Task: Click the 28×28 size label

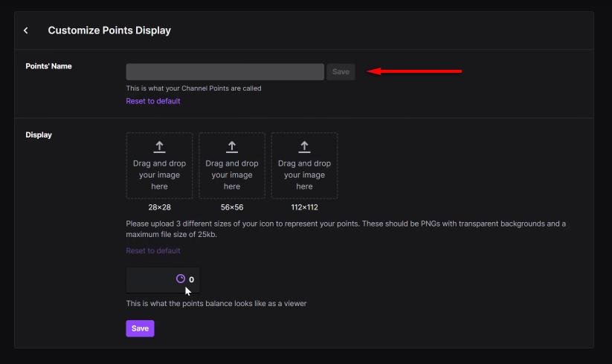Action: 159,207
